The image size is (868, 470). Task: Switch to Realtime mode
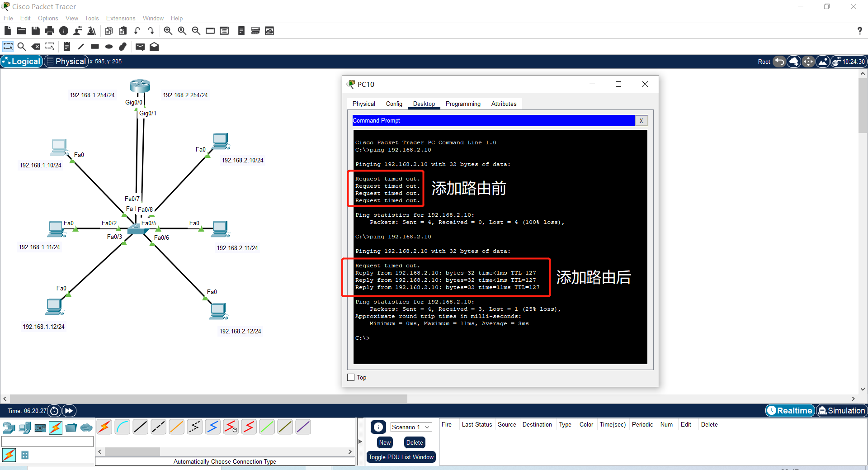(x=790, y=411)
